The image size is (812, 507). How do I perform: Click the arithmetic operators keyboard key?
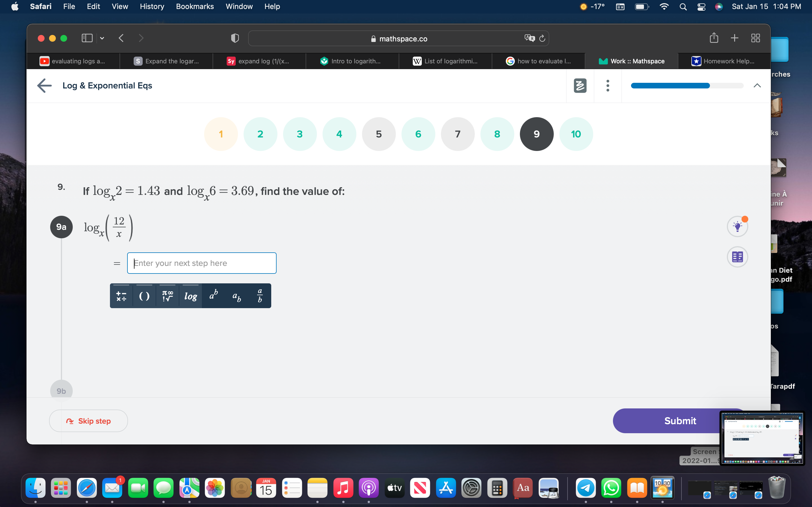(122, 295)
